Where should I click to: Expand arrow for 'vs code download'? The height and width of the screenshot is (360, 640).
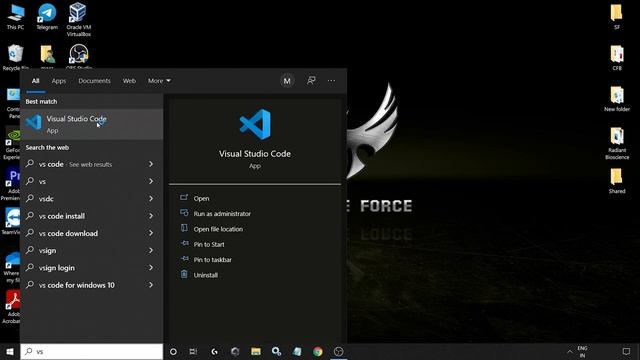(151, 233)
